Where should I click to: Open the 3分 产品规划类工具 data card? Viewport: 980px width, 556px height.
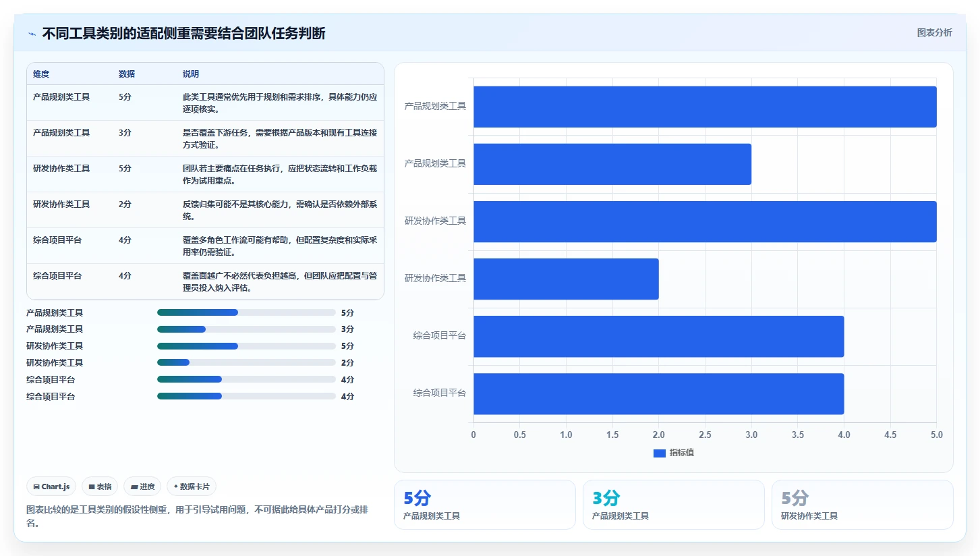[674, 505]
